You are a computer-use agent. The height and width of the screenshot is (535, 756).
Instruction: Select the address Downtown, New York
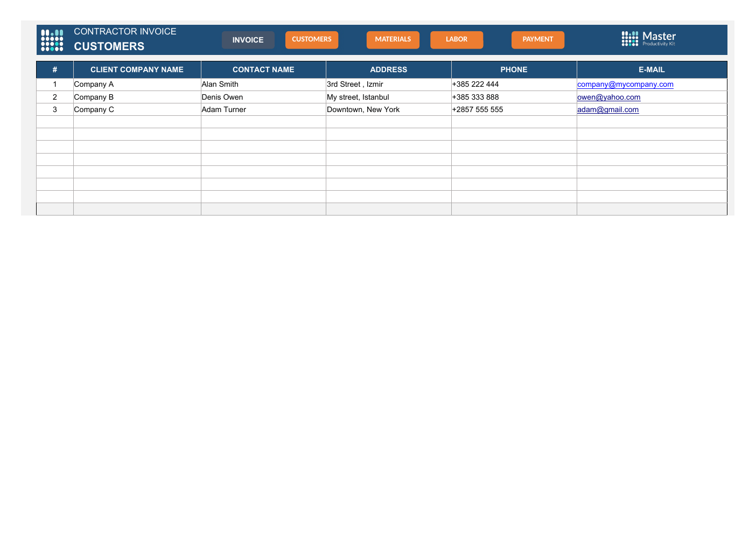point(389,109)
